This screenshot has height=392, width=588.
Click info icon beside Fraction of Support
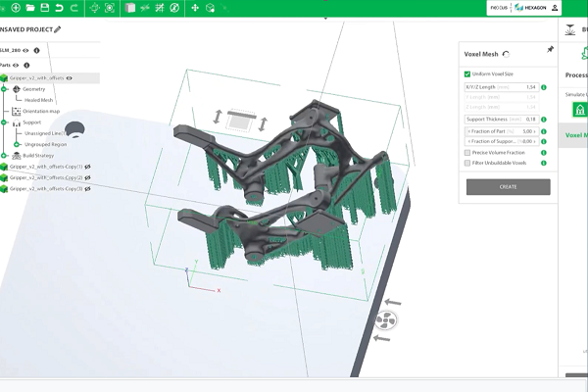pos(544,141)
